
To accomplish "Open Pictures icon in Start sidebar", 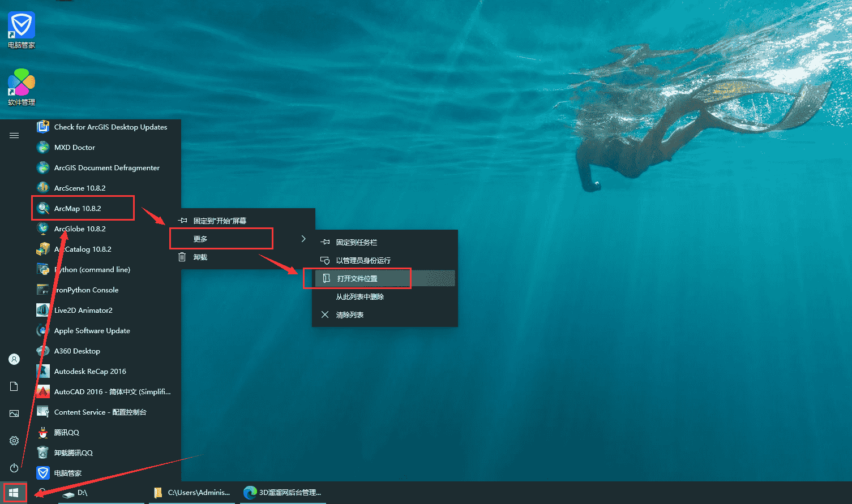I will point(14,413).
